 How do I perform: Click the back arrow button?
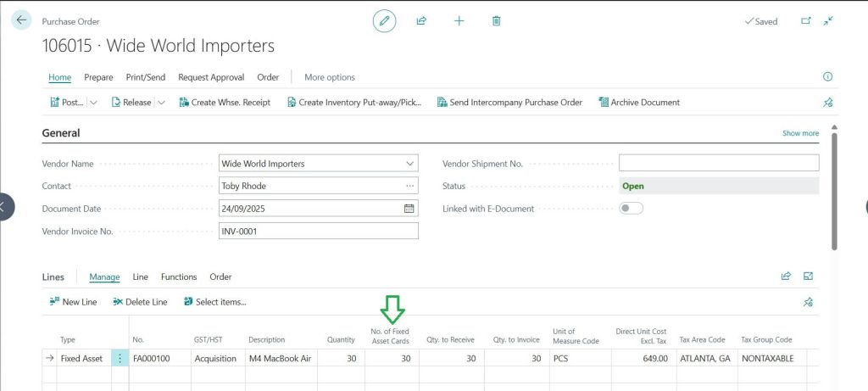point(21,20)
